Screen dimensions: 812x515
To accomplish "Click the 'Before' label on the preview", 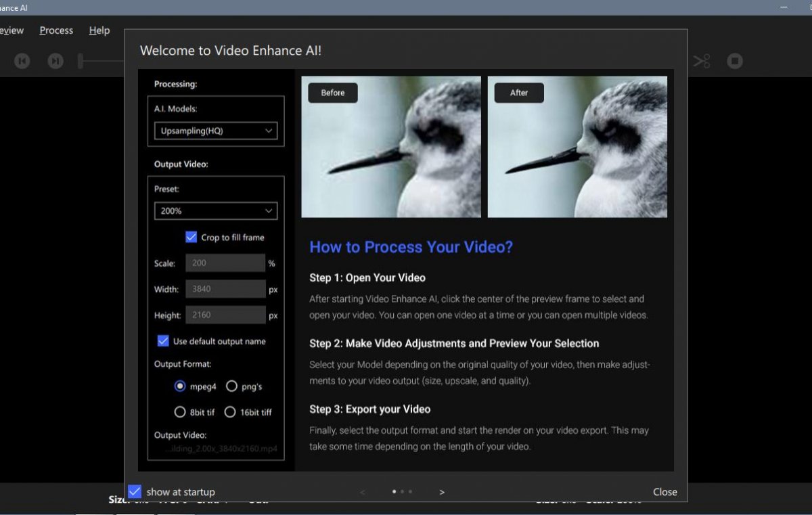I will 333,93.
